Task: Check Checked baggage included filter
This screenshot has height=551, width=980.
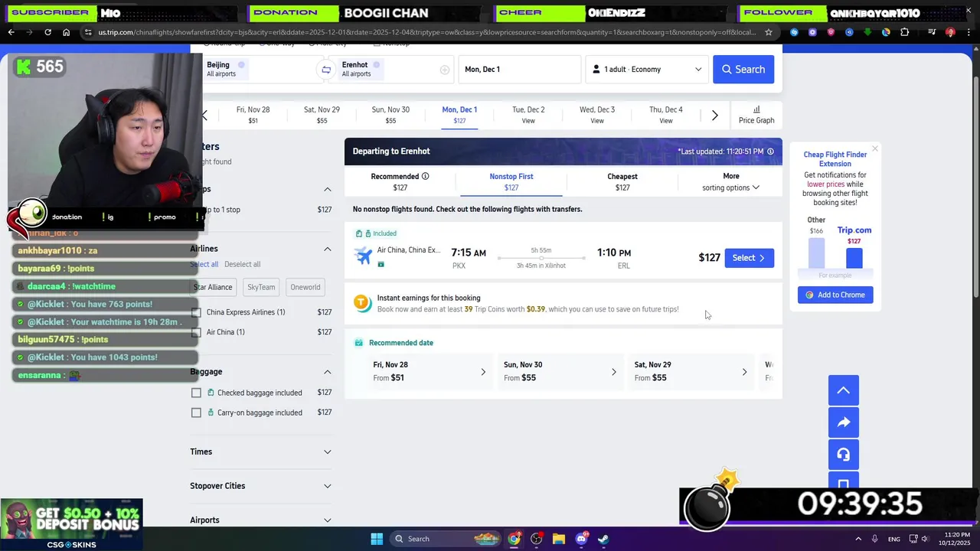Action: tap(197, 393)
